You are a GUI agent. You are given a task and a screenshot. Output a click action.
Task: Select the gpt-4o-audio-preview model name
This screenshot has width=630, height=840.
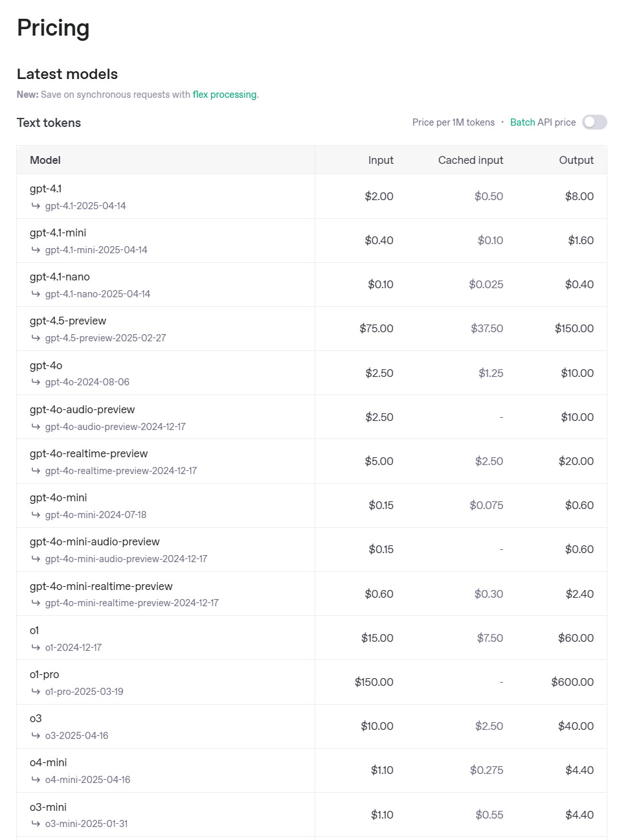82,409
